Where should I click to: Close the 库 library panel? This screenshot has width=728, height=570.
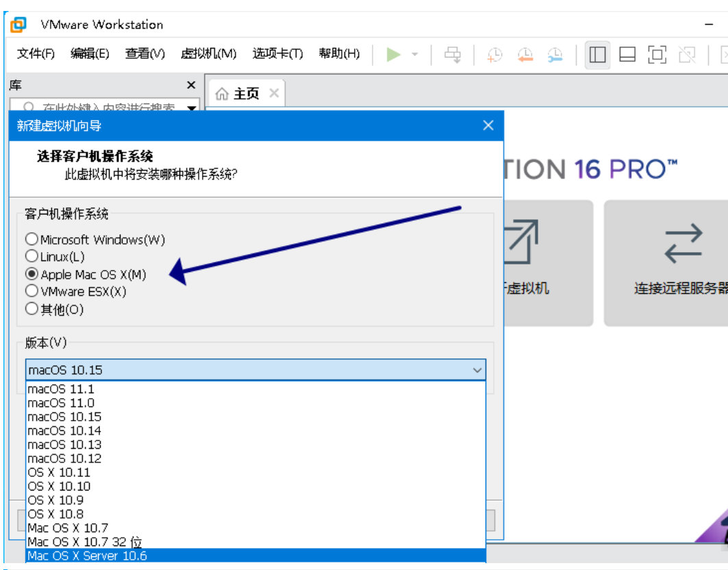(191, 85)
